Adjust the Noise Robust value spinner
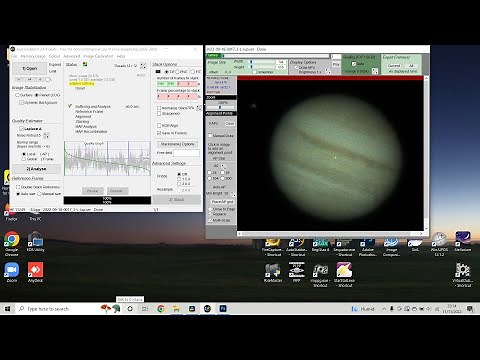The height and width of the screenshot is (360, 480). tap(46, 135)
